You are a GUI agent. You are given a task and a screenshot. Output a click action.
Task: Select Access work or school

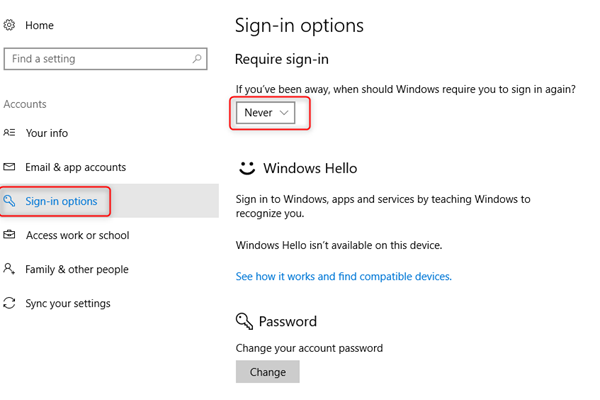click(77, 235)
